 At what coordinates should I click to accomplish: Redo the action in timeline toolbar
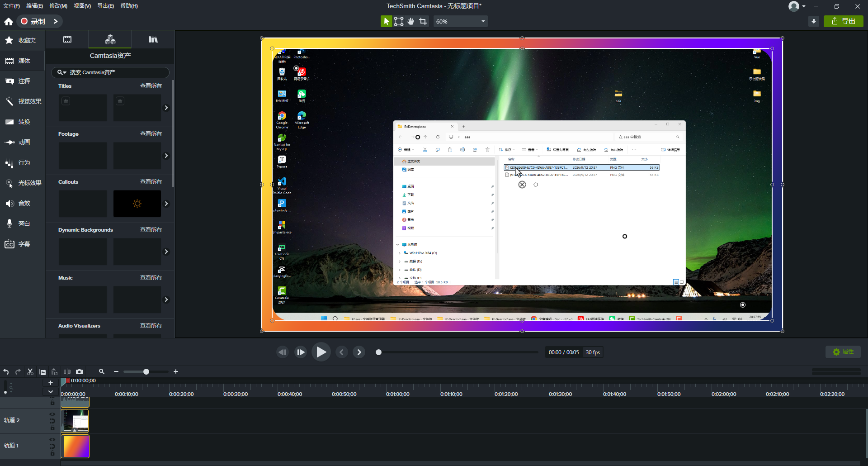(x=18, y=372)
